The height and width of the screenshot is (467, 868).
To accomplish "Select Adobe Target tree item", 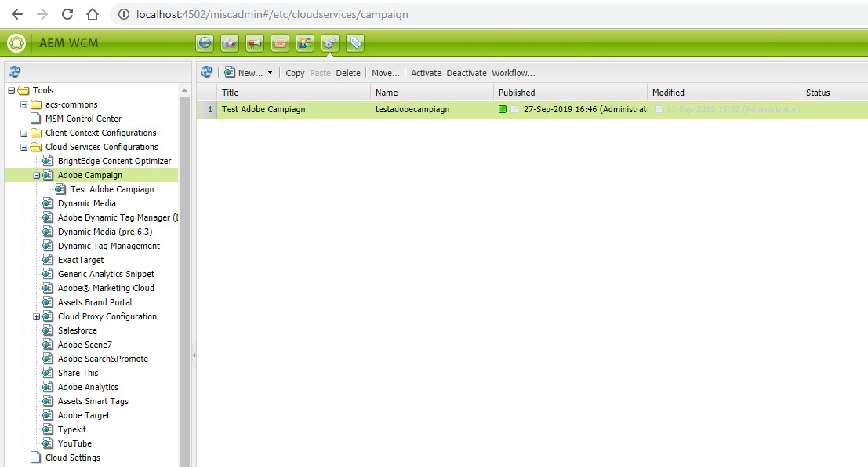I will point(84,415).
